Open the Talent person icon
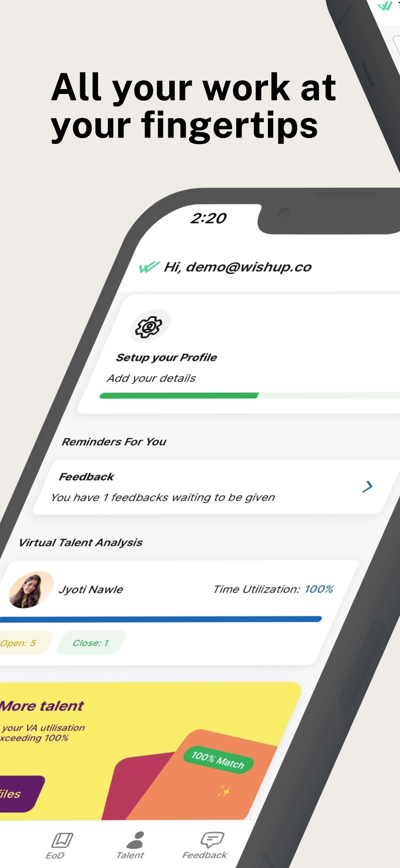The image size is (400, 868). point(136,840)
